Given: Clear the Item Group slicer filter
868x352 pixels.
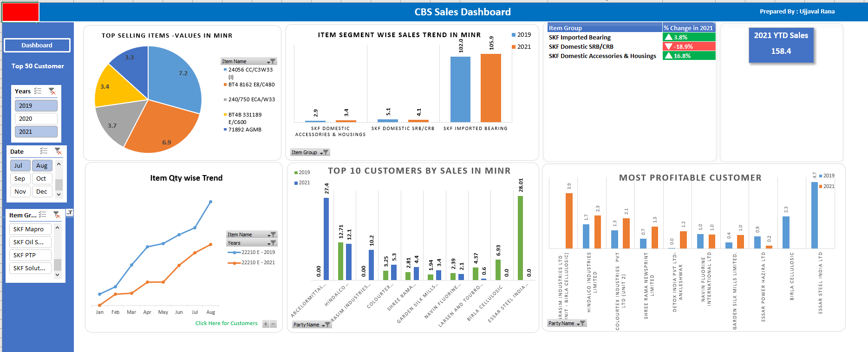Looking at the screenshot, I should [56, 215].
